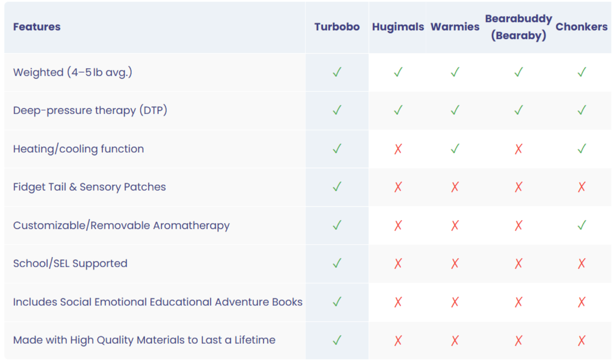Screen dimensions: 613x364
Task: Click the Weighted (4–5 lb avg.) row label
Action: pyautogui.click(x=73, y=72)
